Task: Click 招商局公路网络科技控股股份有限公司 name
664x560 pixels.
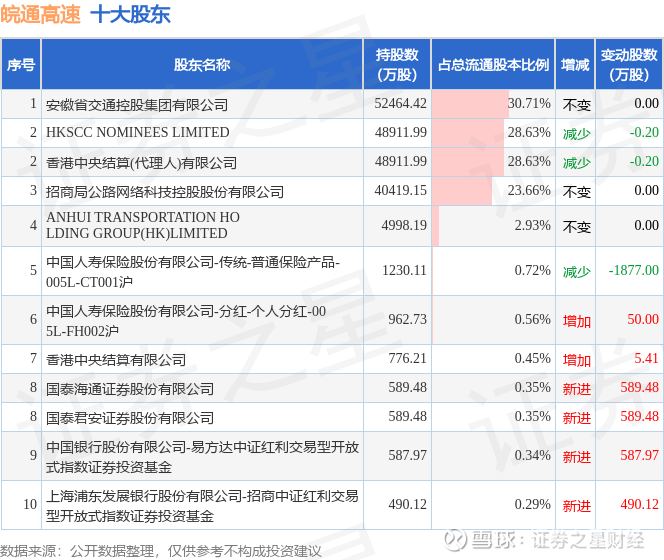Action: pyautogui.click(x=165, y=191)
